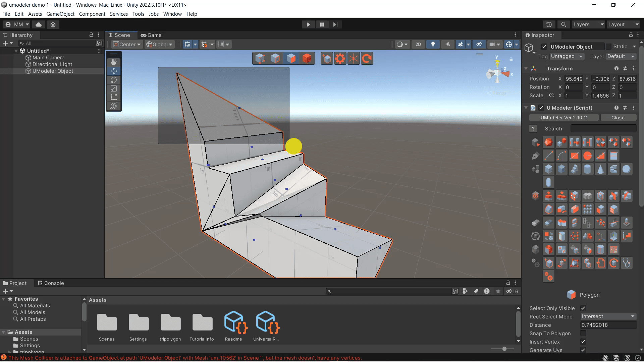The width and height of the screenshot is (644, 362).
Task: Select the Move tool in Scene toolbar
Action: [113, 71]
